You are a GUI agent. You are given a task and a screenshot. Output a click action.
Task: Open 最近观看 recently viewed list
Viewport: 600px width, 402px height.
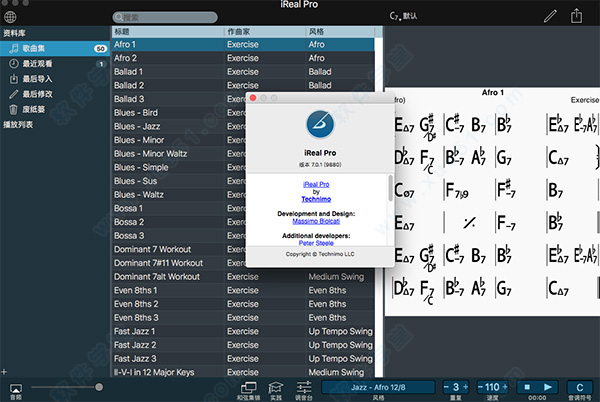55,63
